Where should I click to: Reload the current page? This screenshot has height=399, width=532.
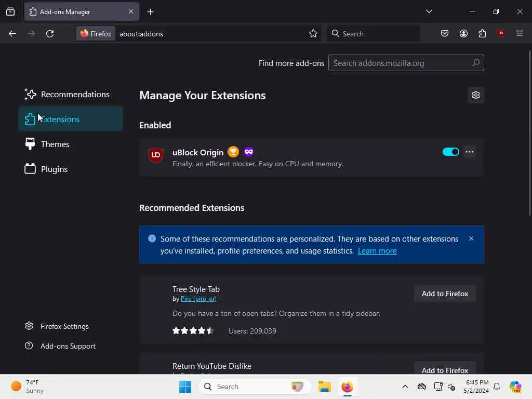pyautogui.click(x=50, y=34)
